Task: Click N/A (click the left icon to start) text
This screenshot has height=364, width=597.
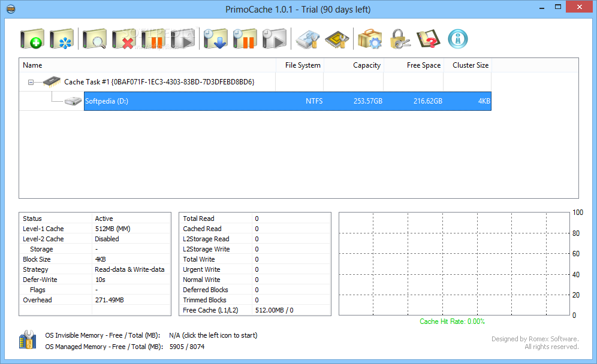Action: click(213, 335)
